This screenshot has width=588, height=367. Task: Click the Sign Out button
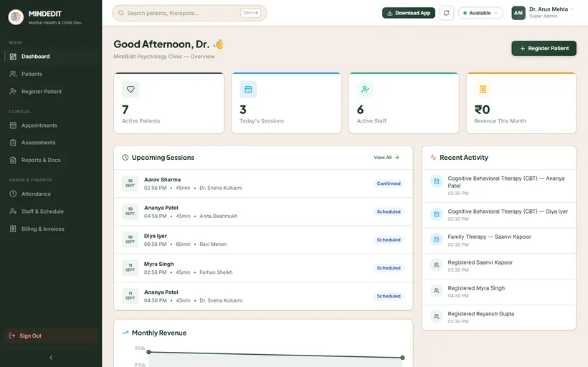tap(51, 335)
